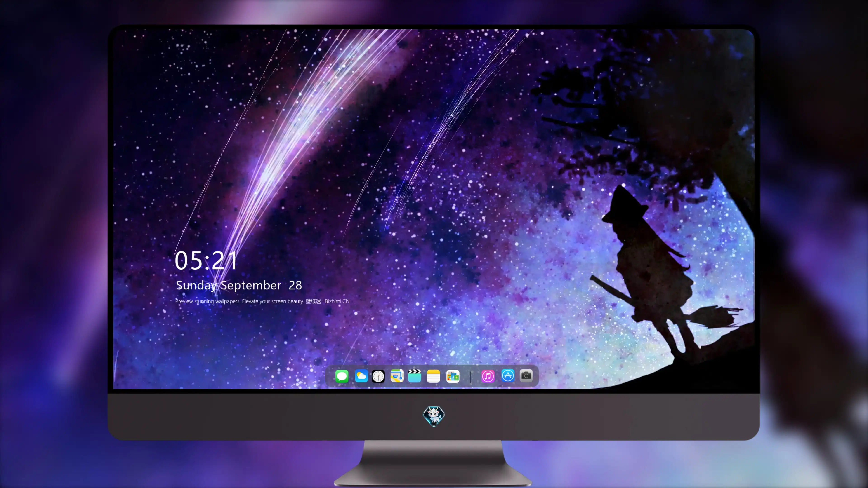The image size is (868, 488).
Task: Launch the Videos clapperboard app
Action: point(415,376)
